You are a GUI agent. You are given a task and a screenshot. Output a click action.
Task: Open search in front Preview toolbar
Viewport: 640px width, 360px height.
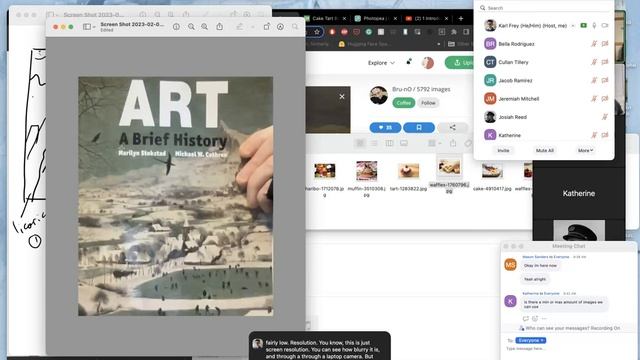[295, 27]
